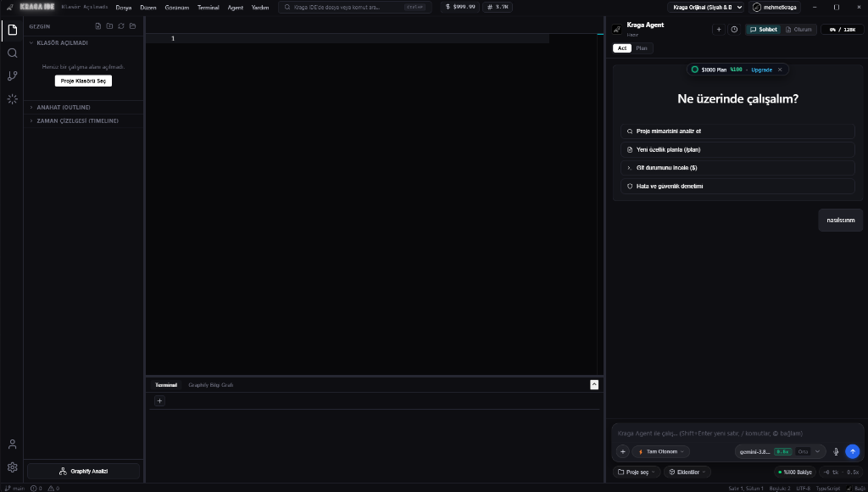Click the microphone voice input icon
The image size is (868, 492).
836,451
